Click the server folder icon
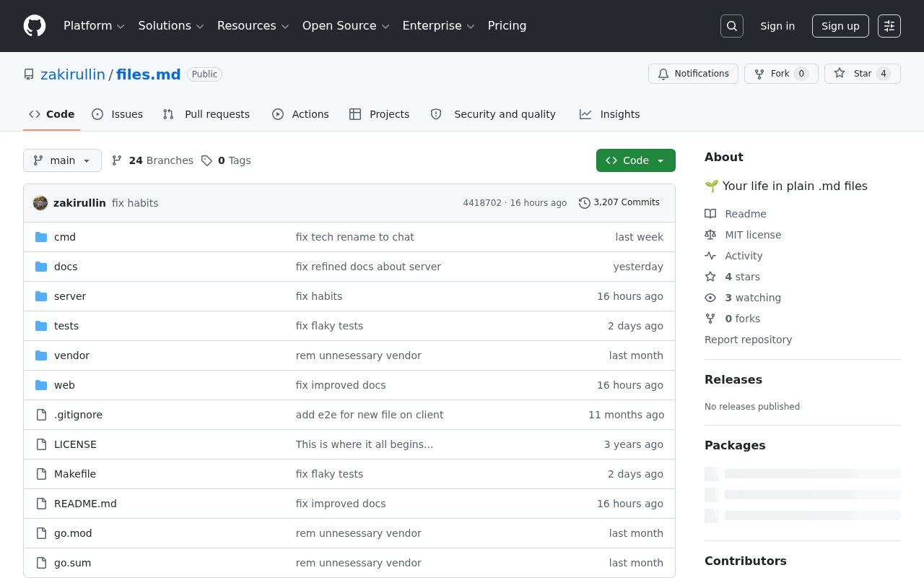 pos(41,296)
